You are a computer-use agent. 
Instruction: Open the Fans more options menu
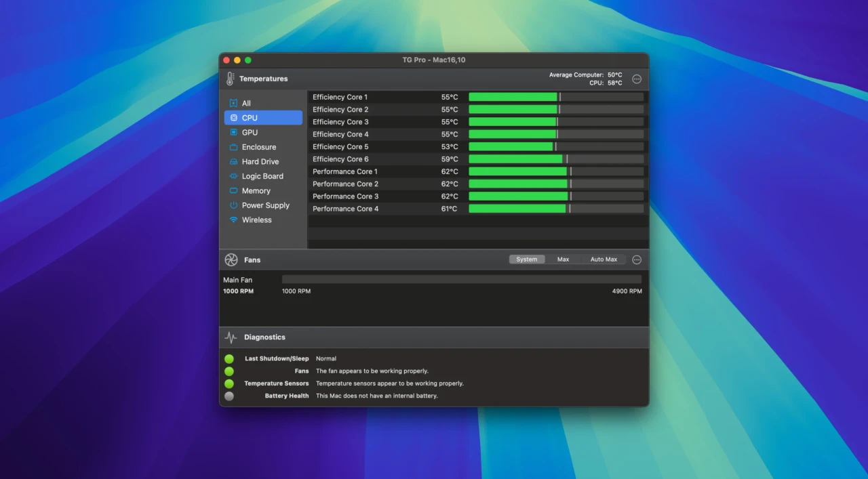pyautogui.click(x=637, y=259)
